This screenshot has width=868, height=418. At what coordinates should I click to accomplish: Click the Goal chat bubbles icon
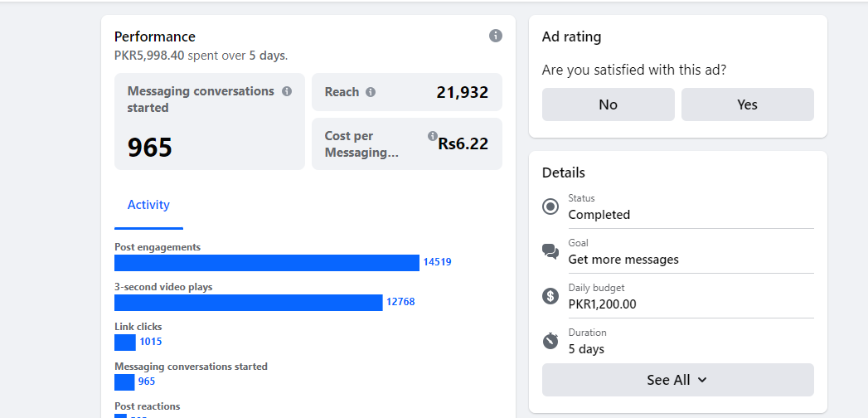click(x=550, y=251)
